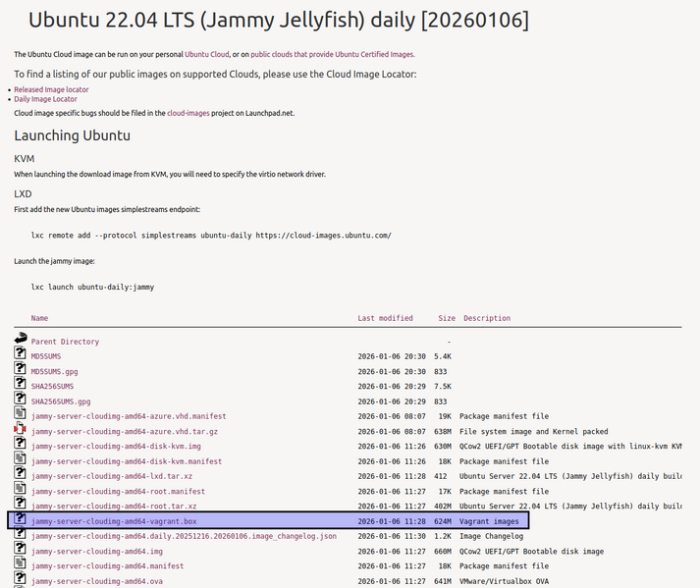Click the Image Changelog description text

pos(491,536)
